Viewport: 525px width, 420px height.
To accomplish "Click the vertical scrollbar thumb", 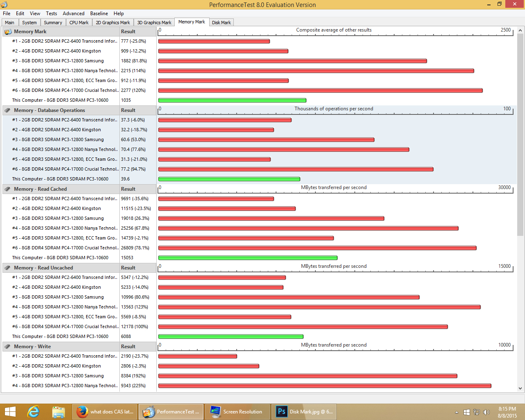I will point(520,135).
